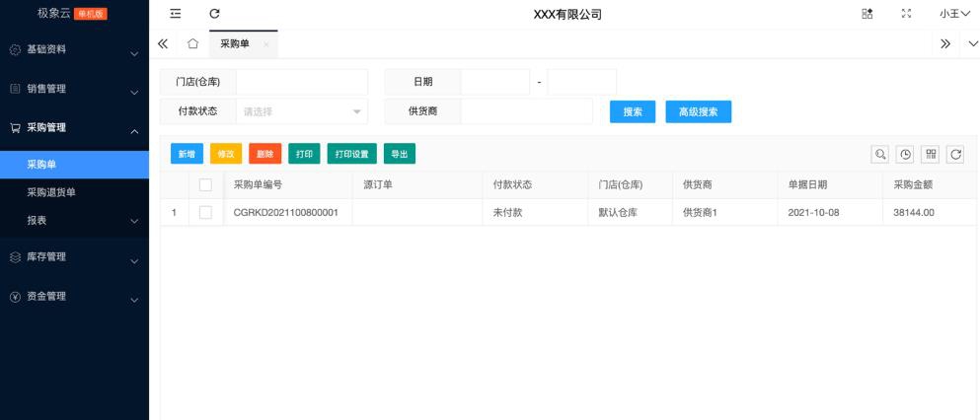Click the refresh icon in the top bar

click(214, 14)
